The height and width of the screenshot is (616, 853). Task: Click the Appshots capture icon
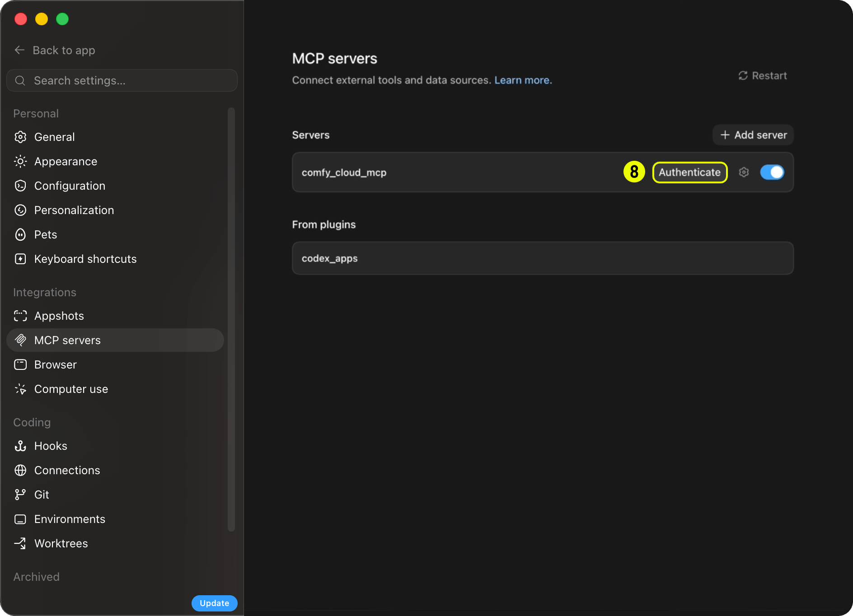(x=20, y=316)
